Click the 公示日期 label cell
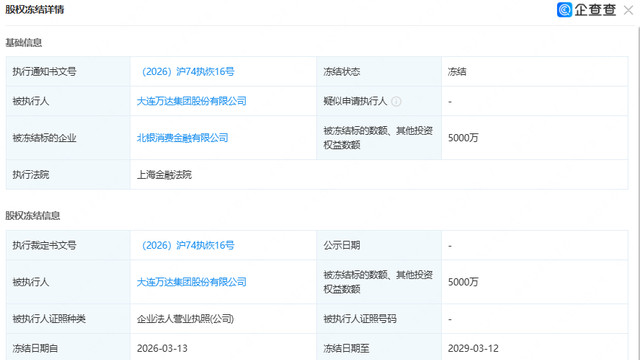Viewport: 640px width, 360px height. (379, 245)
